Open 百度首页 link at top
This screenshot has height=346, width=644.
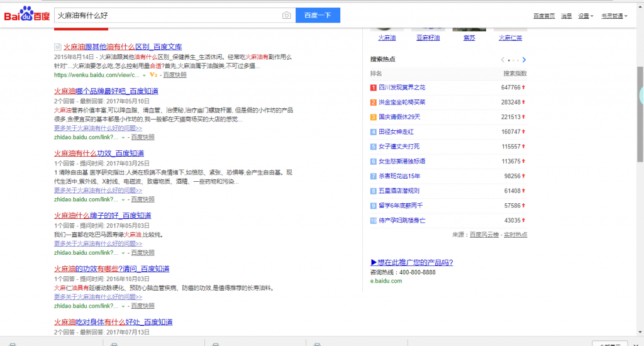click(x=544, y=16)
